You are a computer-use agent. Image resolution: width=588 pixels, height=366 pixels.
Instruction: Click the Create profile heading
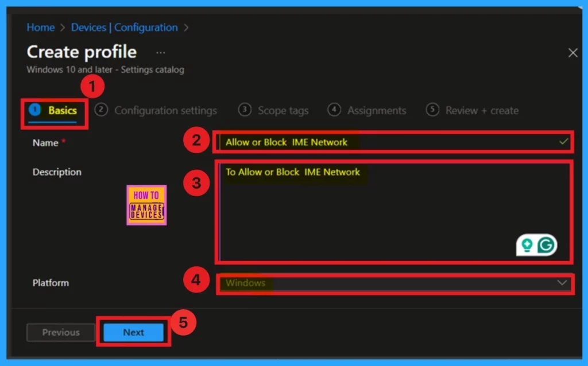click(x=82, y=52)
